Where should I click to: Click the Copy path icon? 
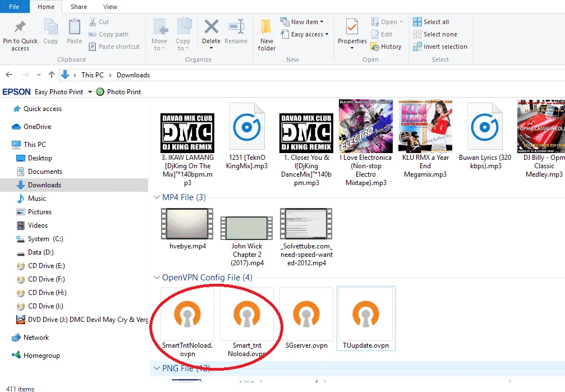coord(93,34)
